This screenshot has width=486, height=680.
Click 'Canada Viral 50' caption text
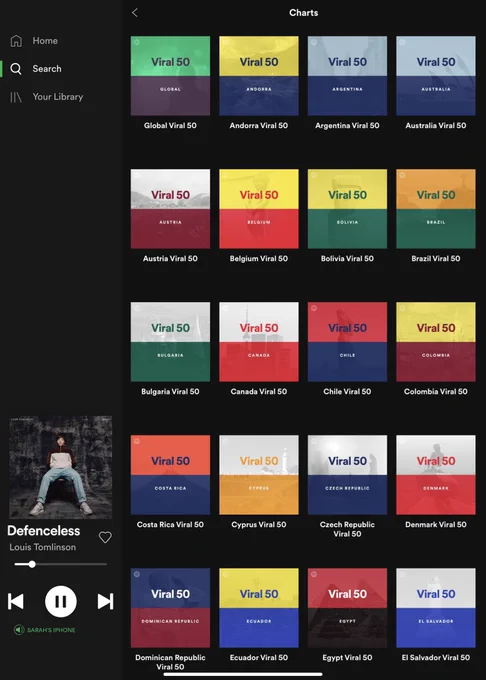point(259,392)
